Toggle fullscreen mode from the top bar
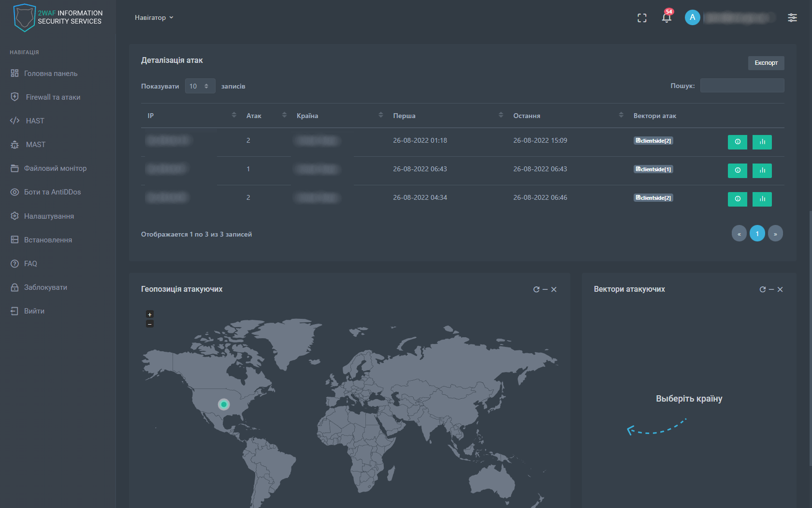 click(x=642, y=17)
